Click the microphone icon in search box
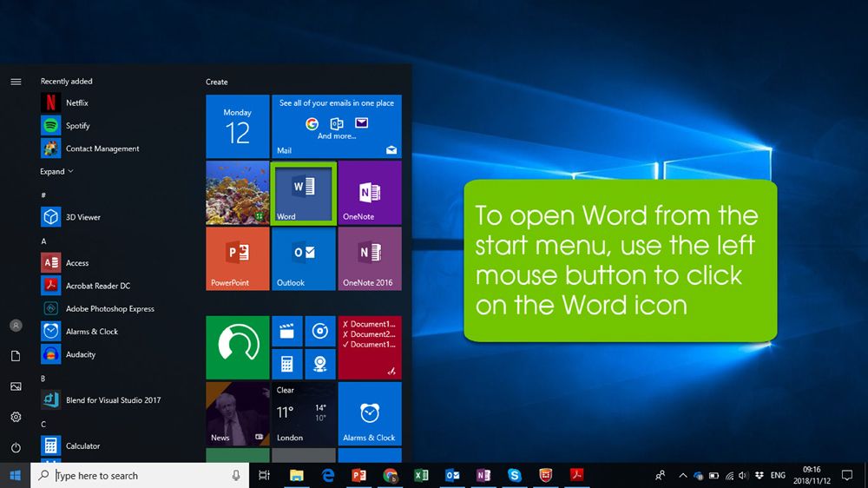This screenshot has width=868, height=488. [236, 476]
